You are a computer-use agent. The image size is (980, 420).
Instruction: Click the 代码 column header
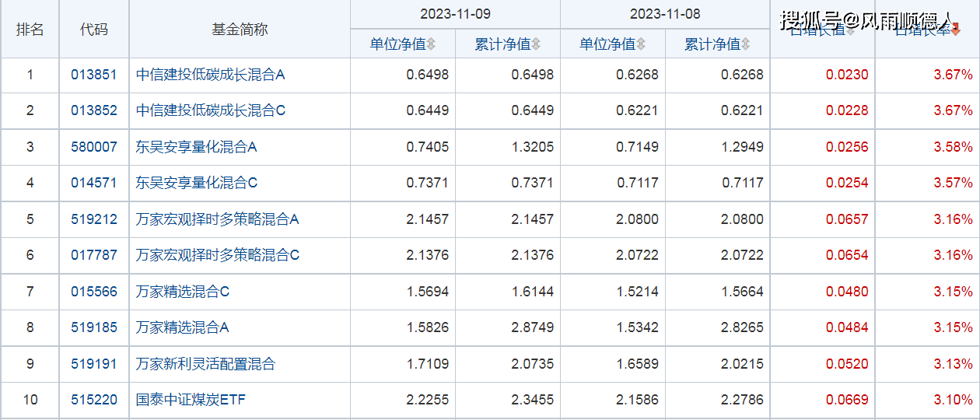pyautogui.click(x=93, y=30)
